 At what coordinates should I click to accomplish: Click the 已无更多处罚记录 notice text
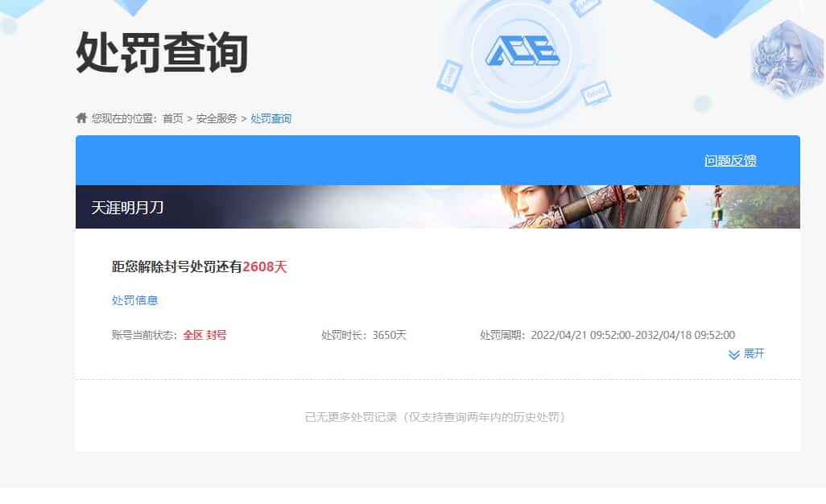click(x=437, y=417)
